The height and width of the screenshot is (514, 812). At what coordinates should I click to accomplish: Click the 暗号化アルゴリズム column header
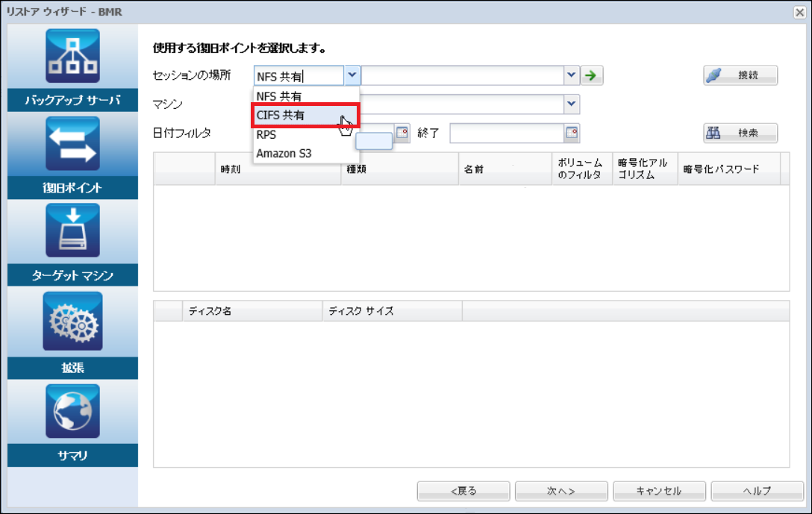tap(646, 169)
